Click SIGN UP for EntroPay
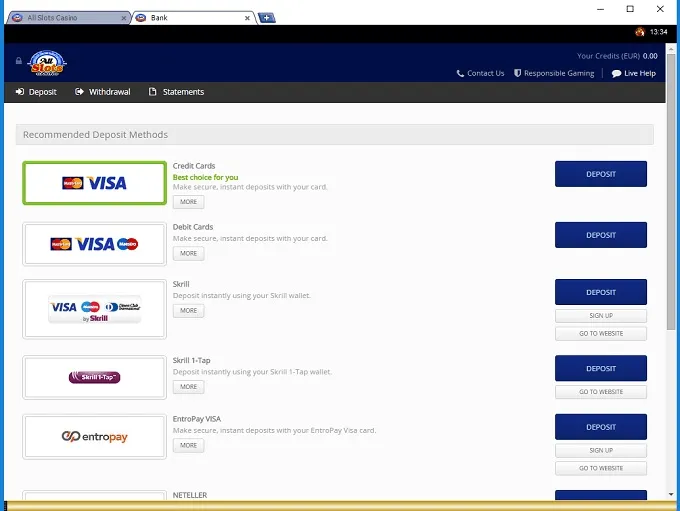Image resolution: width=680 pixels, height=511 pixels. tap(601, 450)
